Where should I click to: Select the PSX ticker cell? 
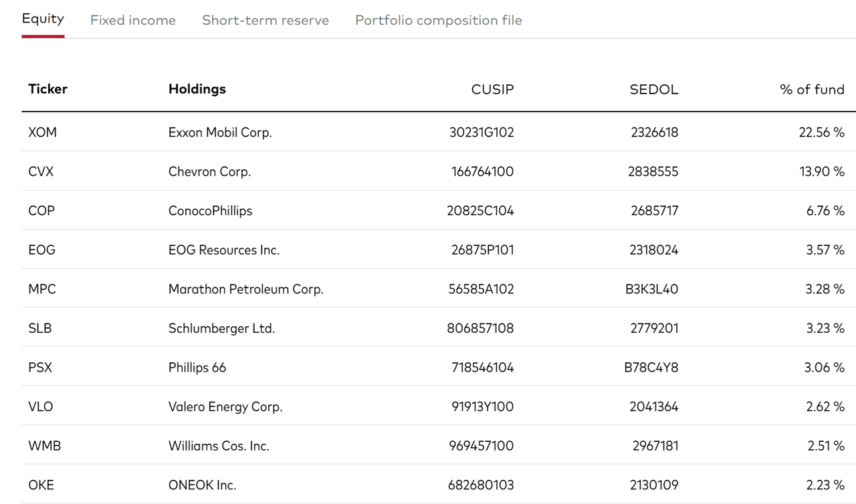point(40,368)
